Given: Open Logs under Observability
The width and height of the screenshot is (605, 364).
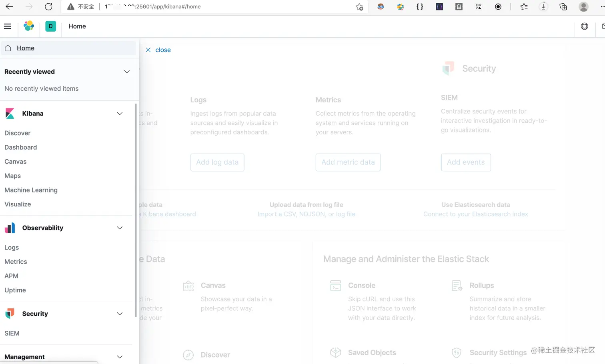Looking at the screenshot, I should [12, 248].
